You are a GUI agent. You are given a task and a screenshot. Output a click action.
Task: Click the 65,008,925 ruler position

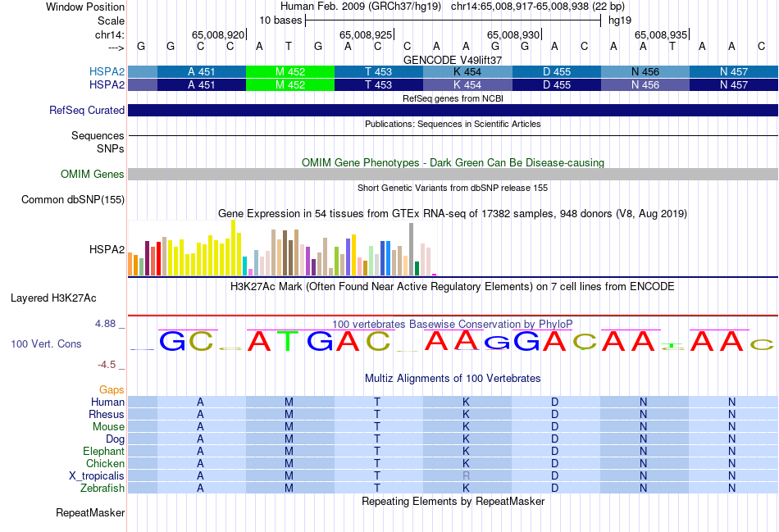[367, 34]
